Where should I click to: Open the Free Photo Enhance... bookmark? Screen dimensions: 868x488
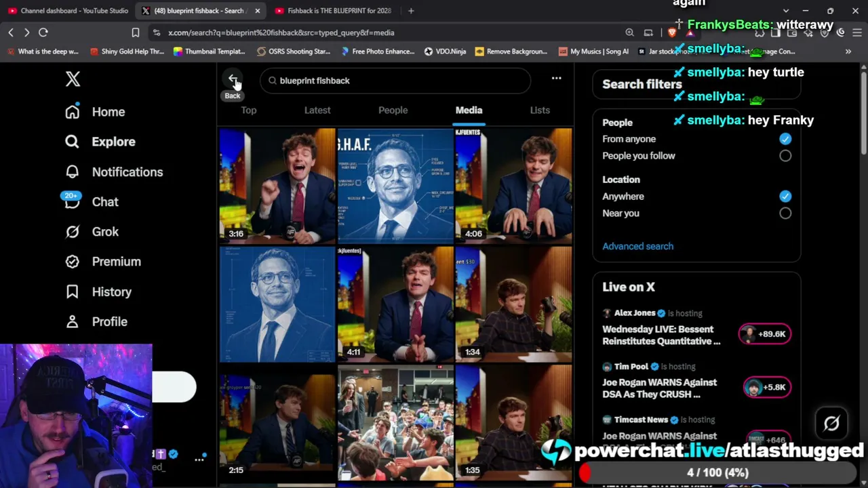click(378, 52)
